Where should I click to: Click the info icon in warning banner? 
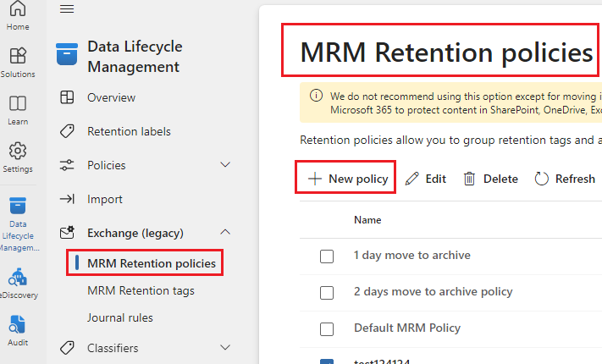[316, 95]
